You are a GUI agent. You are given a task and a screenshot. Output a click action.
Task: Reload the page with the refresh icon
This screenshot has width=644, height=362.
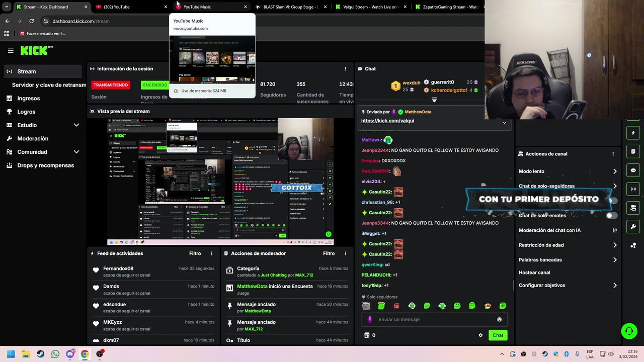(31, 21)
